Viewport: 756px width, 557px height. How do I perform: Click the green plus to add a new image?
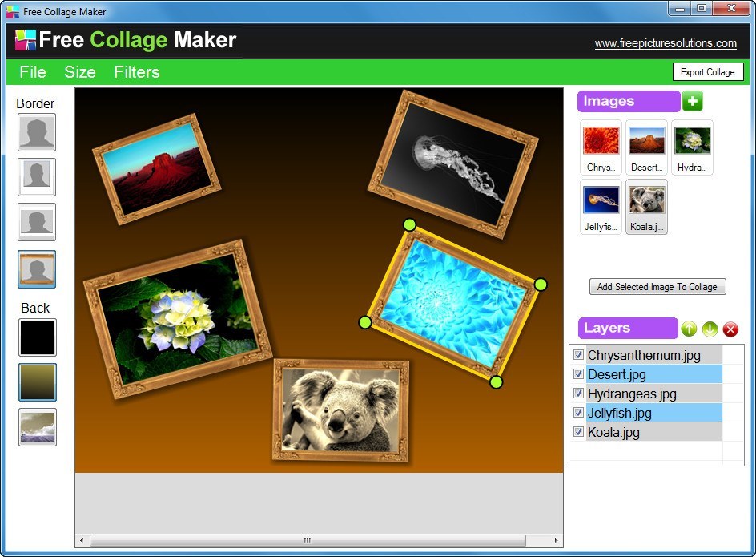pos(691,101)
